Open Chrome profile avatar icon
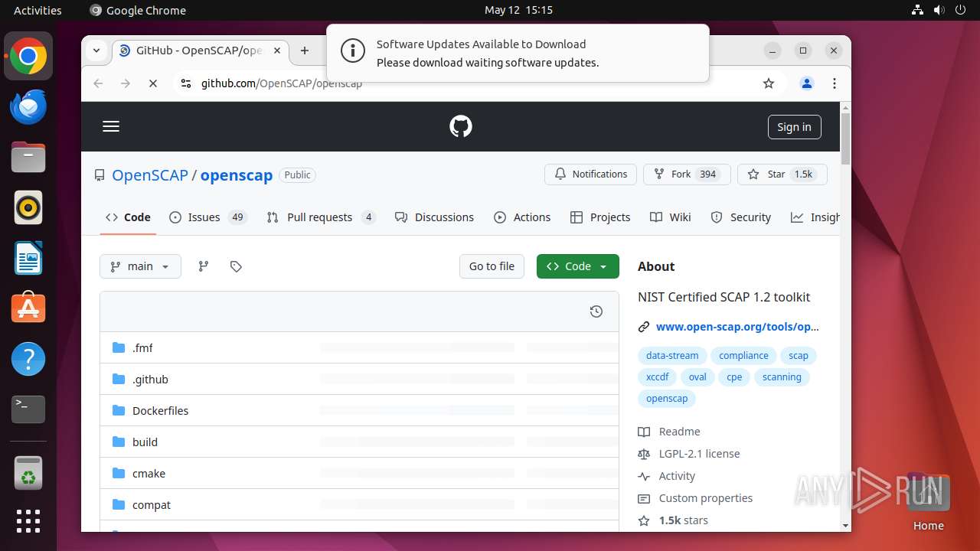 click(x=807, y=83)
